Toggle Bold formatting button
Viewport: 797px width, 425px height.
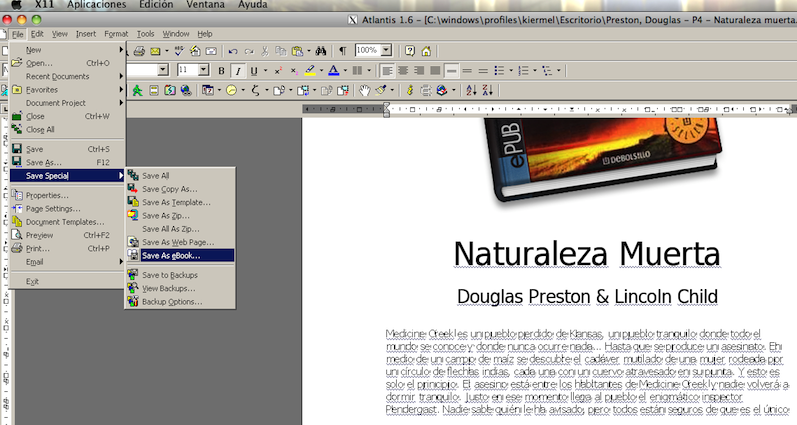click(x=222, y=70)
